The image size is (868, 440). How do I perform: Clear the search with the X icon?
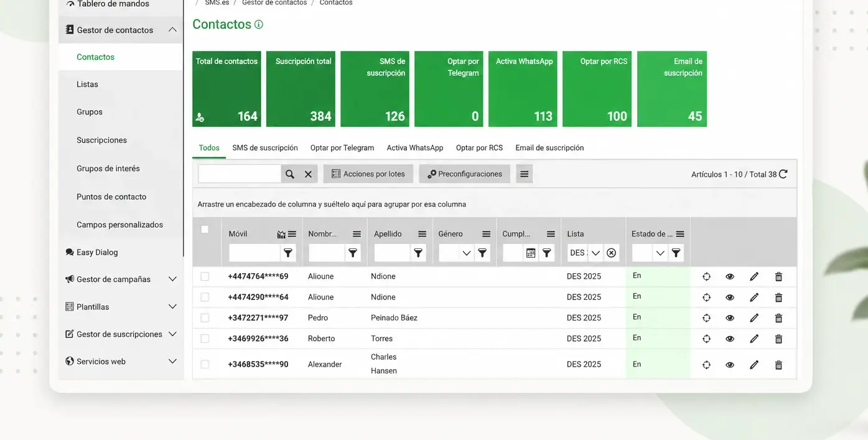308,174
